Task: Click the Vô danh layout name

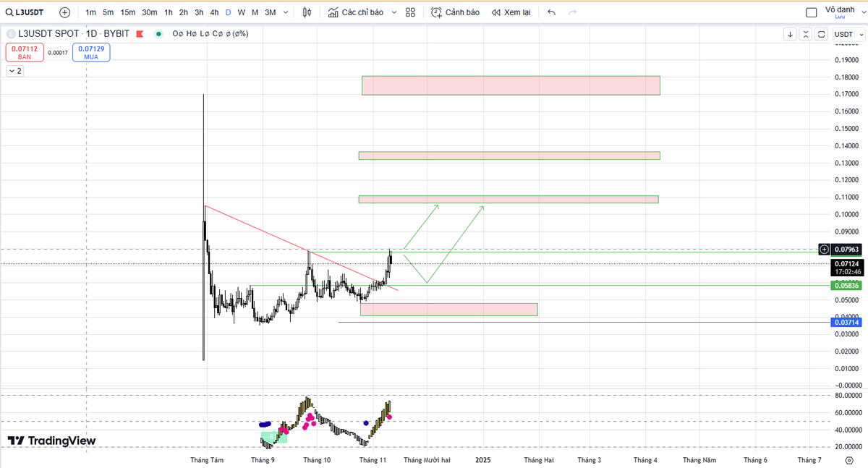Action: (x=840, y=9)
